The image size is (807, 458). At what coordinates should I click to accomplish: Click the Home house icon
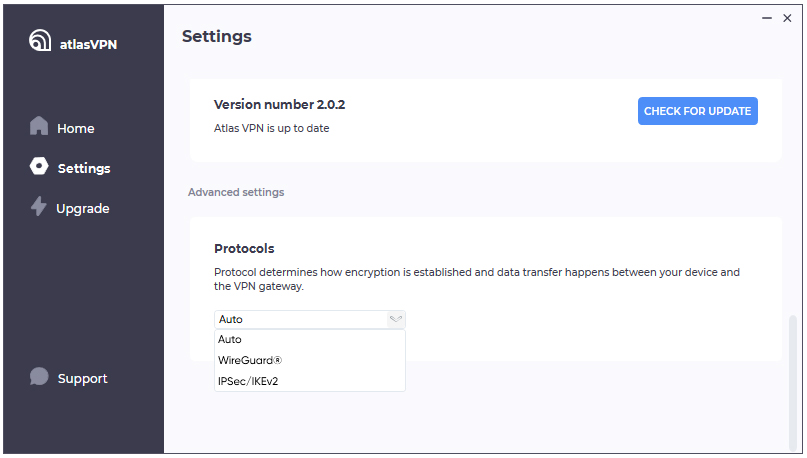tap(39, 127)
